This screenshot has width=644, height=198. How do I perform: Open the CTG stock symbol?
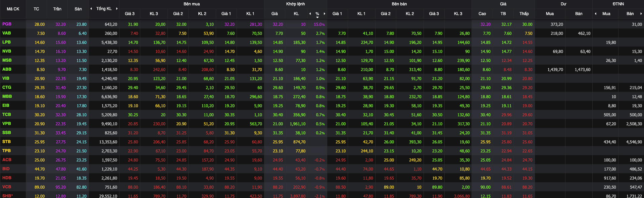[x=7, y=87]
